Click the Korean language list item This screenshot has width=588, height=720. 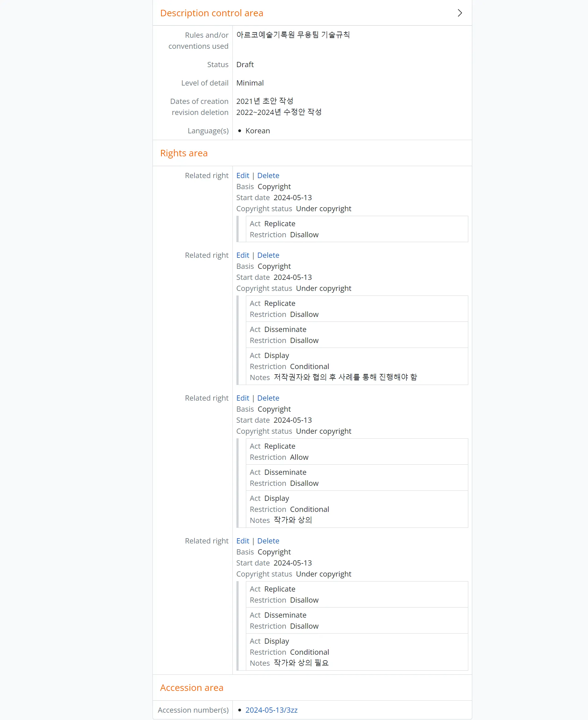pos(258,131)
